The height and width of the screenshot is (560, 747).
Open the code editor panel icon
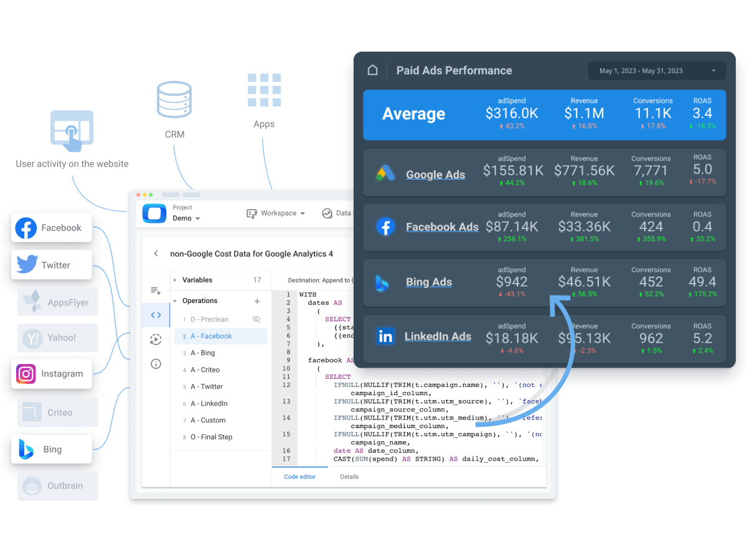coord(156,315)
